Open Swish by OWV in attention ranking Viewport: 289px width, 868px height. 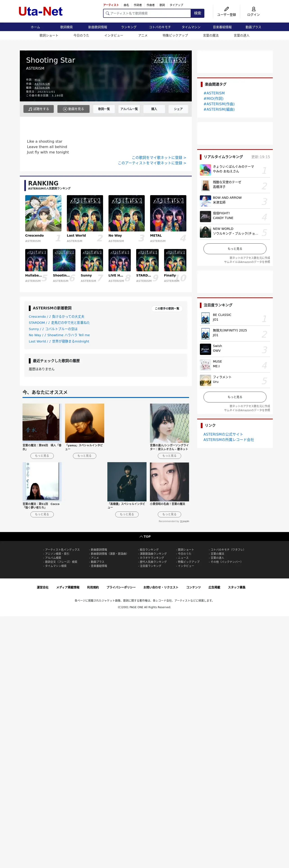pyautogui.click(x=235, y=349)
